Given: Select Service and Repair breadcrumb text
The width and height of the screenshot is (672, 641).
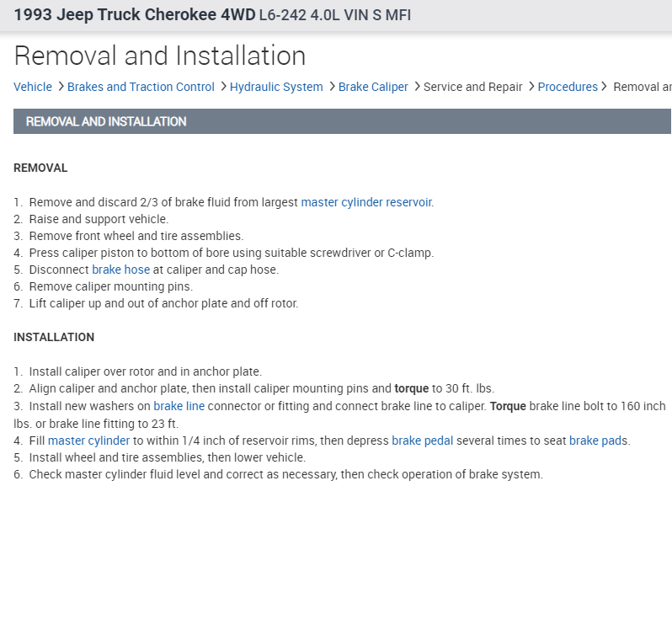Looking at the screenshot, I should tap(472, 87).
